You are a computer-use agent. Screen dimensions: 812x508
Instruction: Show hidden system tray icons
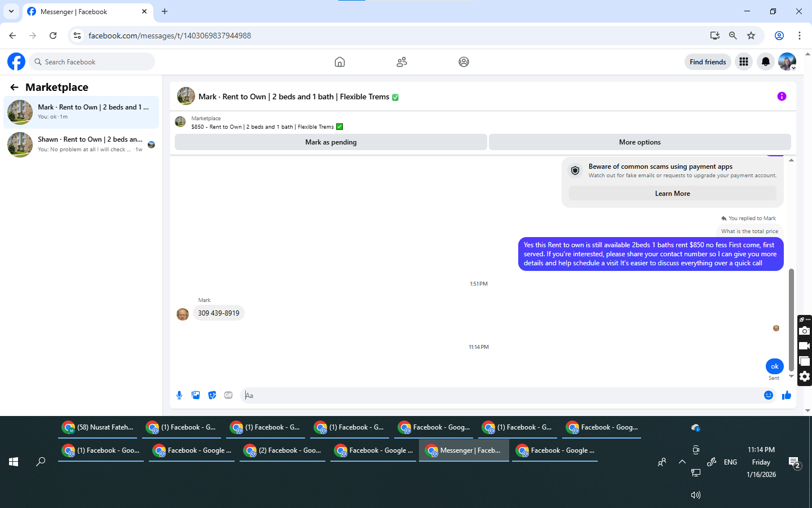(x=682, y=462)
